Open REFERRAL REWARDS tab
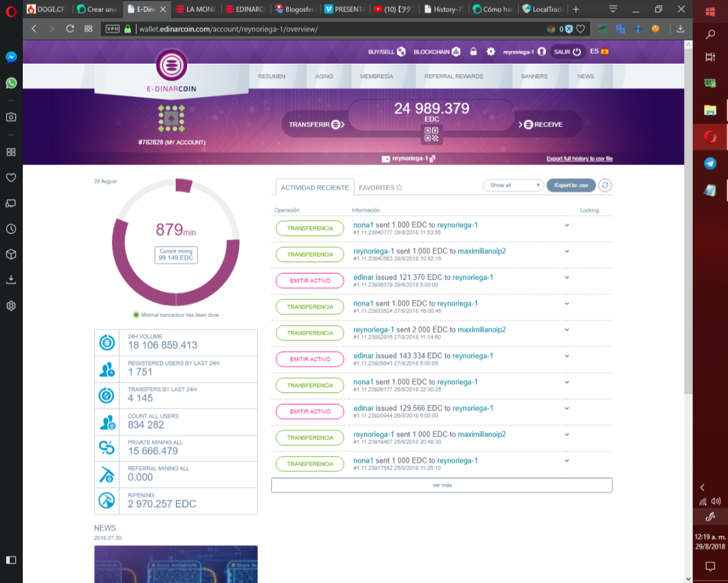The image size is (728, 583). pyautogui.click(x=454, y=76)
